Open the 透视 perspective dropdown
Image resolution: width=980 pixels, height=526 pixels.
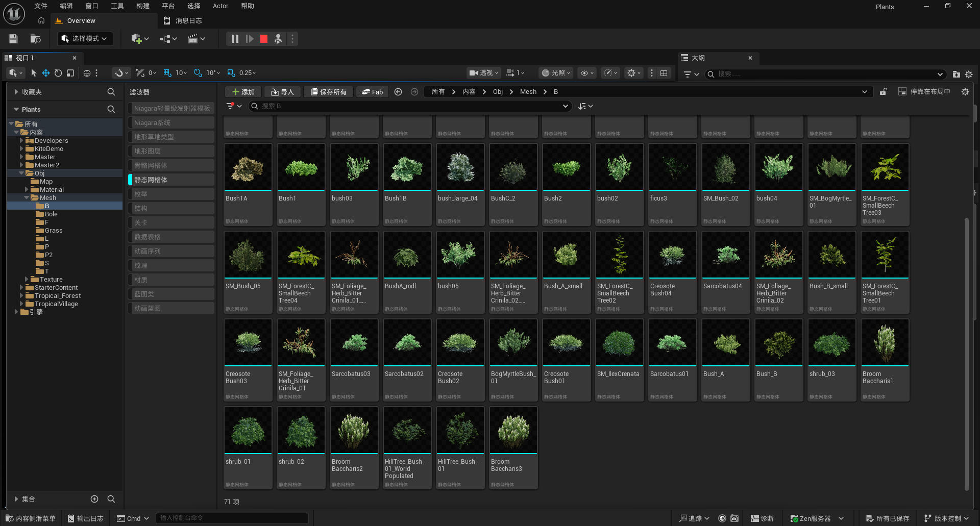[484, 73]
